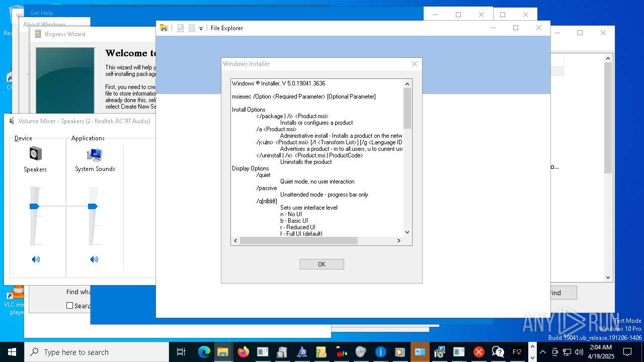Open the Action Center notifications
Viewport: 644px width, 362px height.
point(627,352)
